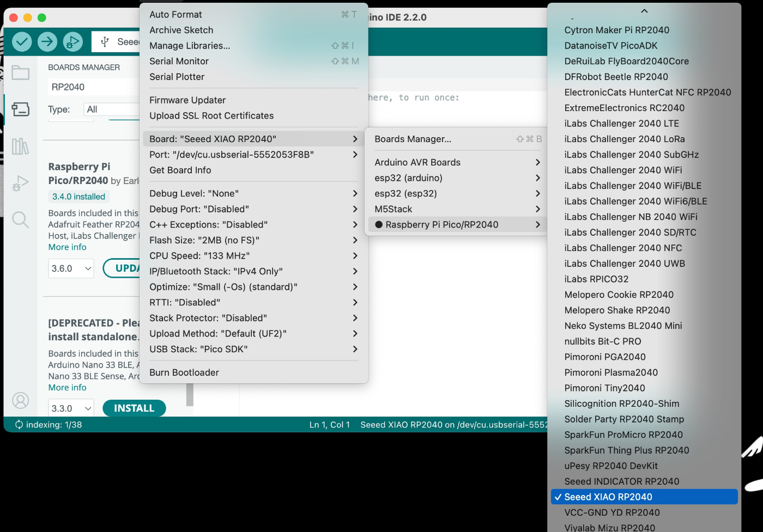This screenshot has width=763, height=532.
Task: Select SparkFun Thing Plus RP2040 board
Action: [644, 450]
